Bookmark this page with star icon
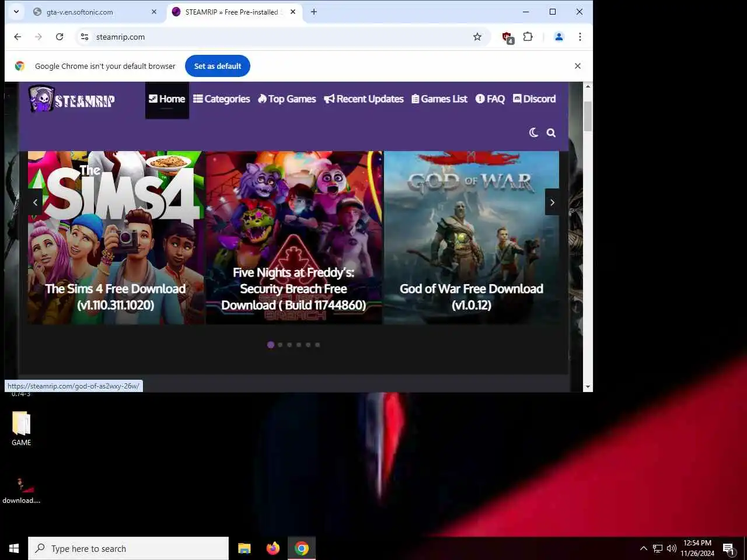Screen dimensions: 747x560 click(x=477, y=37)
